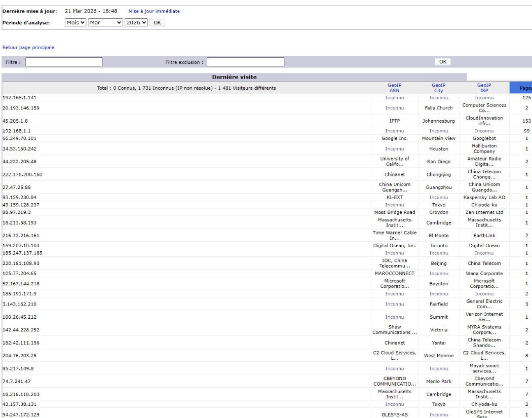Click IP address 192.168.1.141
Screen dimensions: 532x418
pos(19,98)
